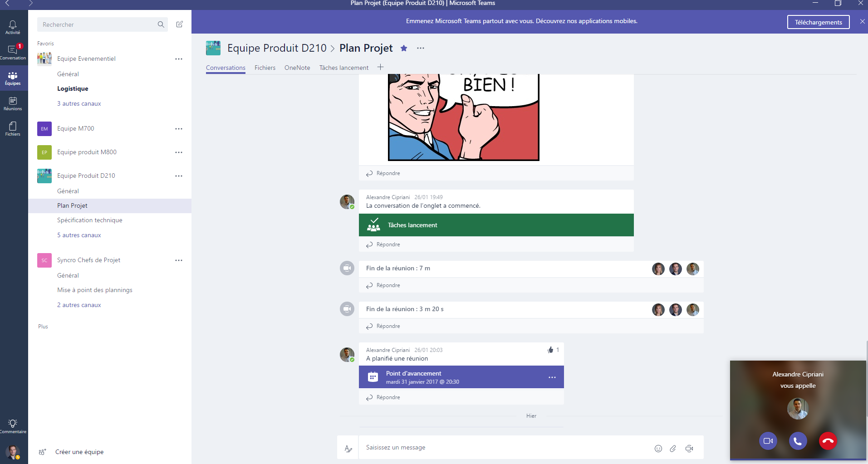Attach a file with paperclip icon
868x464 pixels.
coord(673,448)
